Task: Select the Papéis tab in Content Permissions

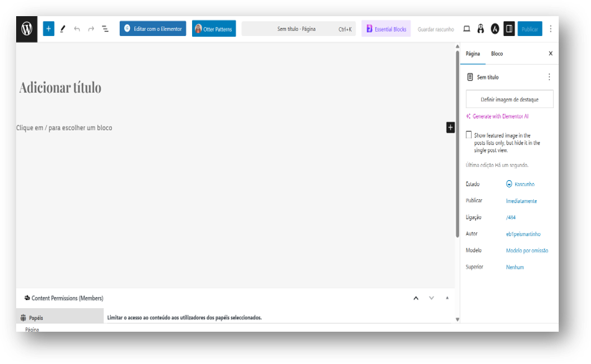Action: [x=60, y=317]
